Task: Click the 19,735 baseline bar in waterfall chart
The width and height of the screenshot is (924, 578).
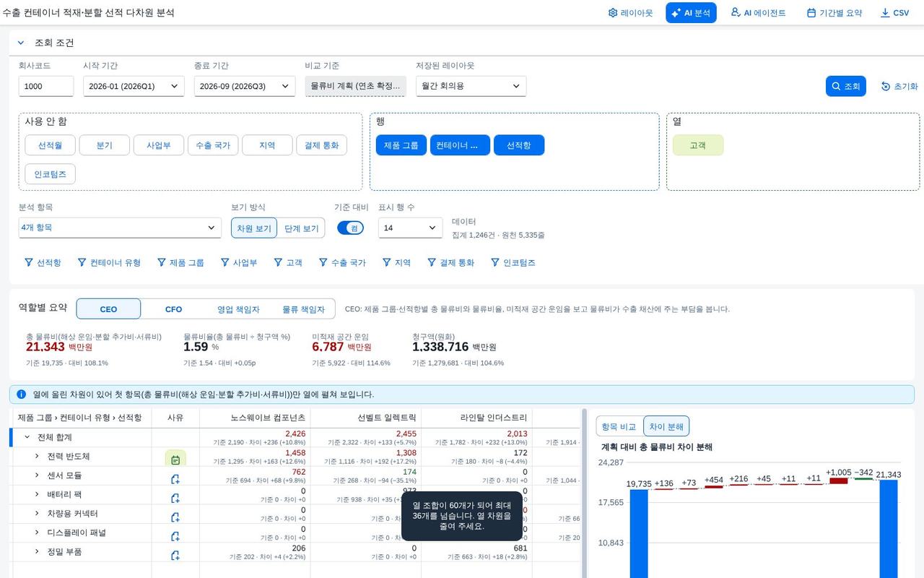Action: [x=639, y=534]
